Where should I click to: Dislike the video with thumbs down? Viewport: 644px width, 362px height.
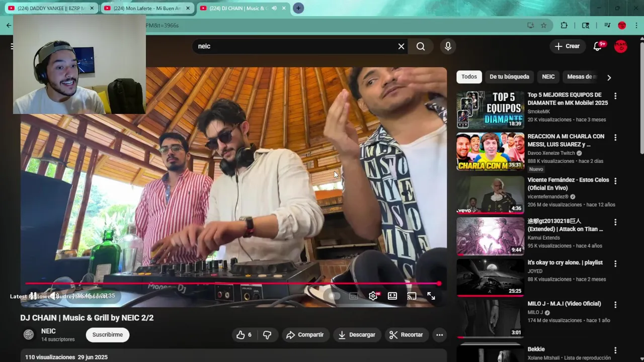tap(267, 335)
